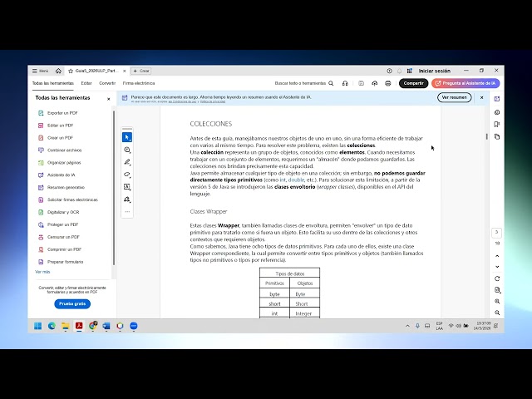The image size is (532, 399).
Task: Click Iniciar sesión
Action: coord(434,71)
